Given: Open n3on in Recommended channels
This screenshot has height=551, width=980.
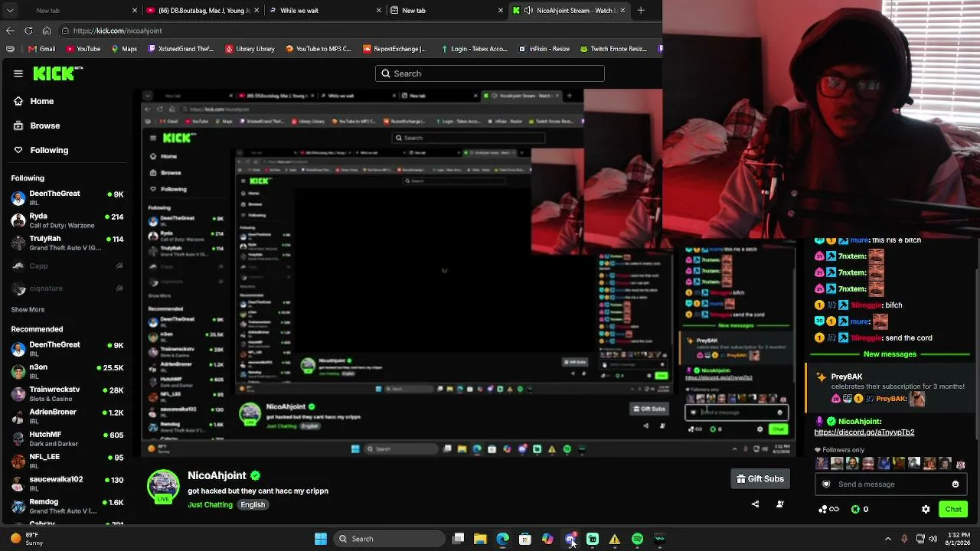Looking at the screenshot, I should click(x=67, y=371).
